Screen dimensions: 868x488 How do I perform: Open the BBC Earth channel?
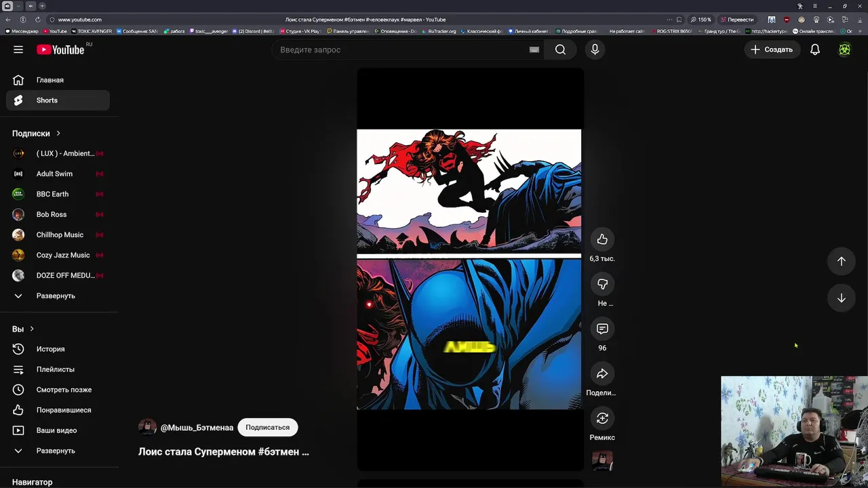click(x=58, y=194)
